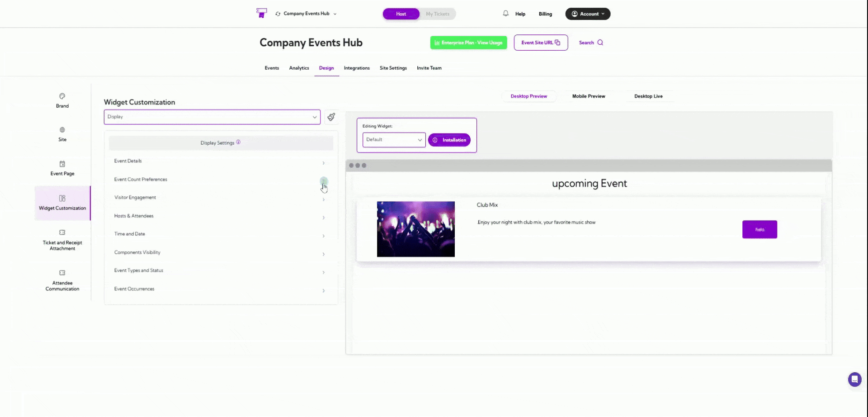This screenshot has height=417, width=868.
Task: Open the notifications bell
Action: pos(505,14)
